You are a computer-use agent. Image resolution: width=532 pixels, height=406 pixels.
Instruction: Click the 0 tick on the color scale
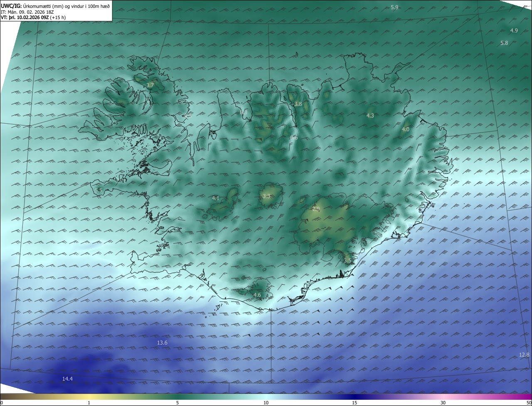pos(1,403)
